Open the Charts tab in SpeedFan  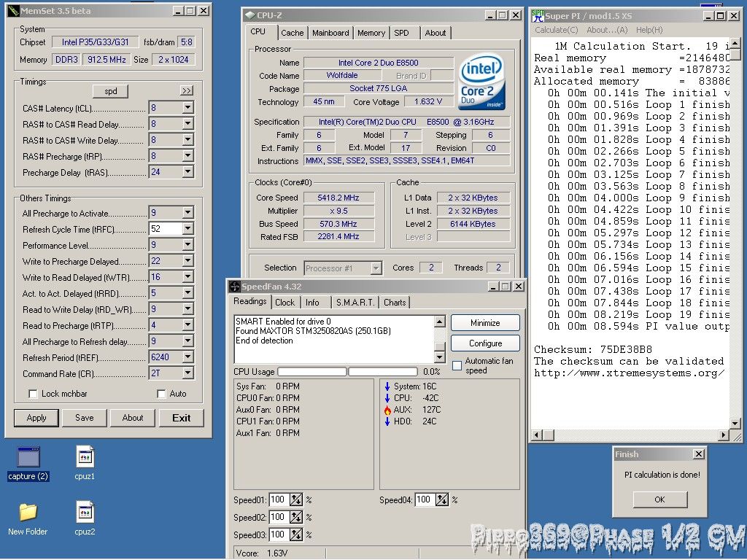[395, 303]
